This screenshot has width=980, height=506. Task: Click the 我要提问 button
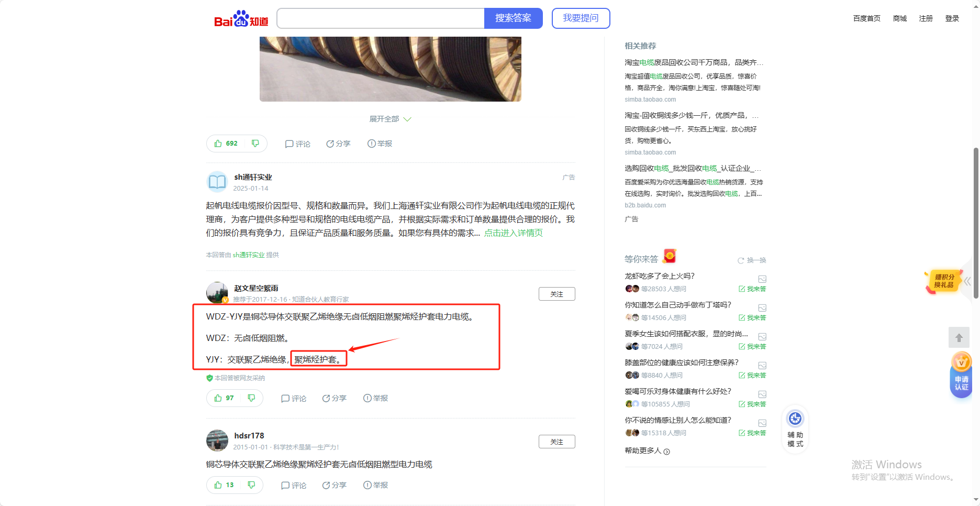581,18
